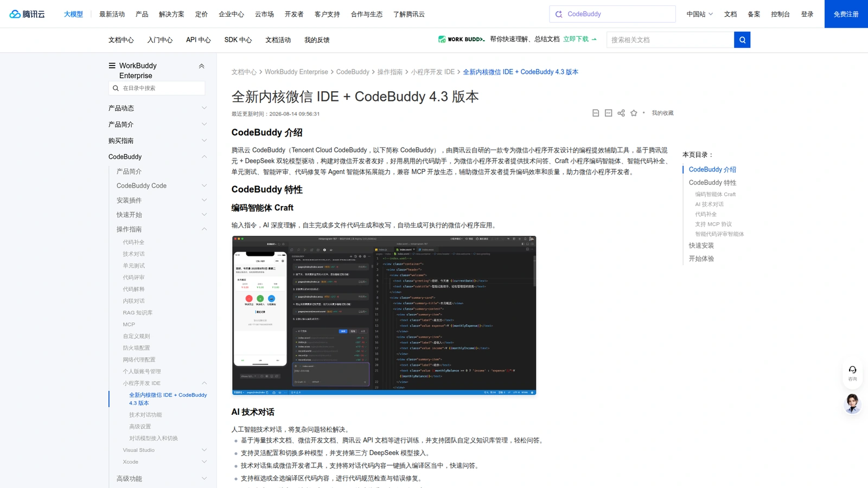This screenshot has height=488, width=868.
Task: Open the 产品 top menu
Action: (x=142, y=14)
